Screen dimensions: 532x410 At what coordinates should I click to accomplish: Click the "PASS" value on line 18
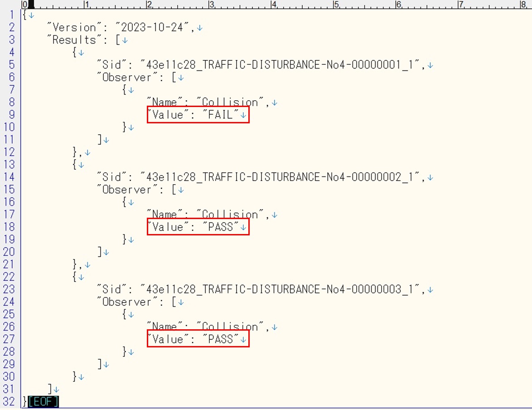[221, 227]
